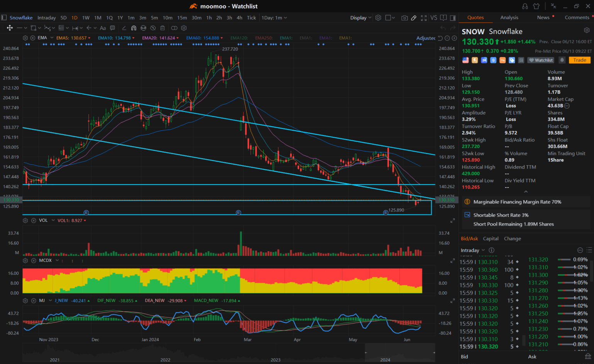Expand the line tool dropdown arrow
The image size is (594, 364).
click(x=25, y=28)
